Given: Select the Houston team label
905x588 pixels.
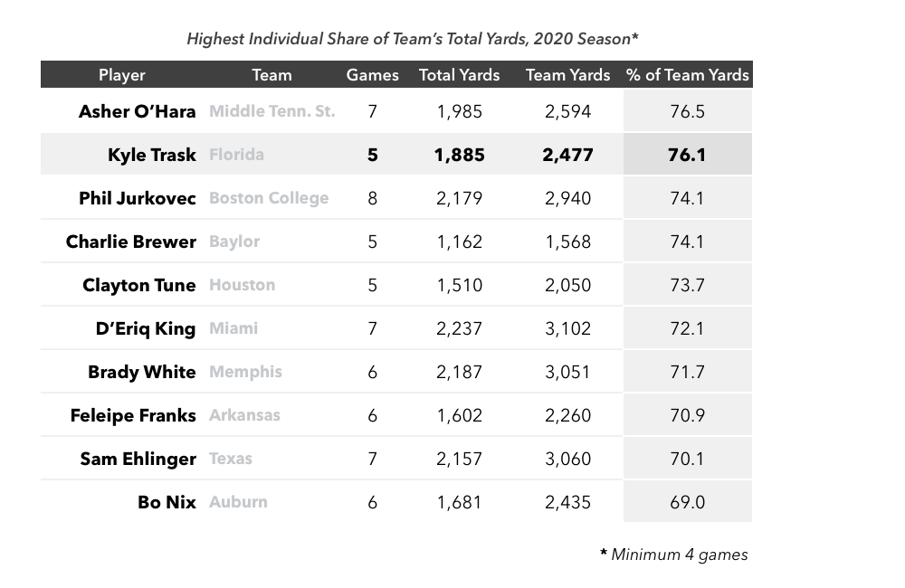Looking at the screenshot, I should [242, 284].
